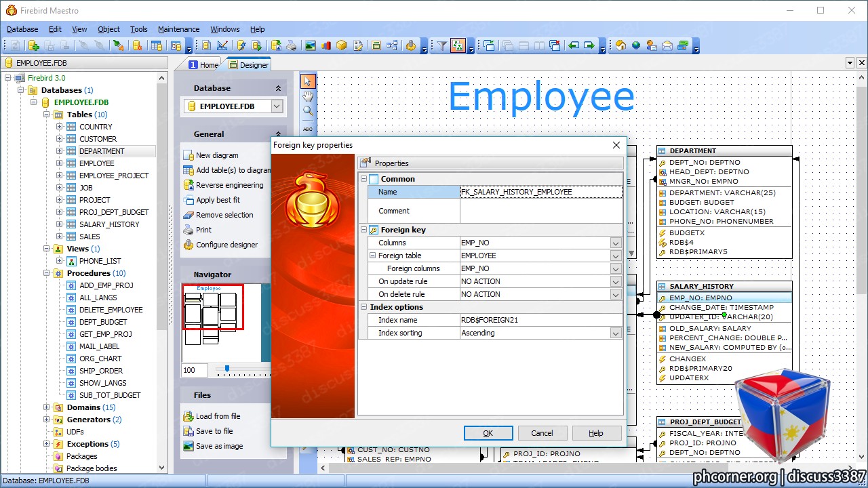Screen dimensions: 868x488
Task: Click the foreign key Name input field
Action: [x=540, y=192]
